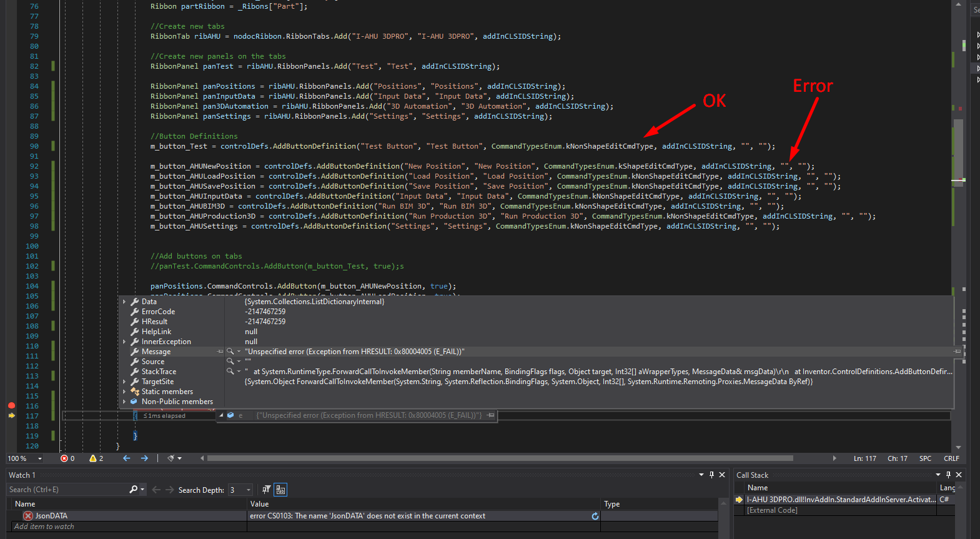The height and width of the screenshot is (539, 980).
Task: Open visualizer dropdown for StackTrace value
Action: [x=239, y=372]
